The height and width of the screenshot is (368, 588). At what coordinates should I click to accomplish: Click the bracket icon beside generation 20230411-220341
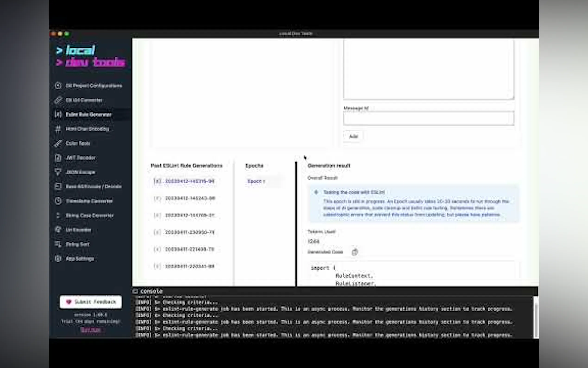[157, 266]
